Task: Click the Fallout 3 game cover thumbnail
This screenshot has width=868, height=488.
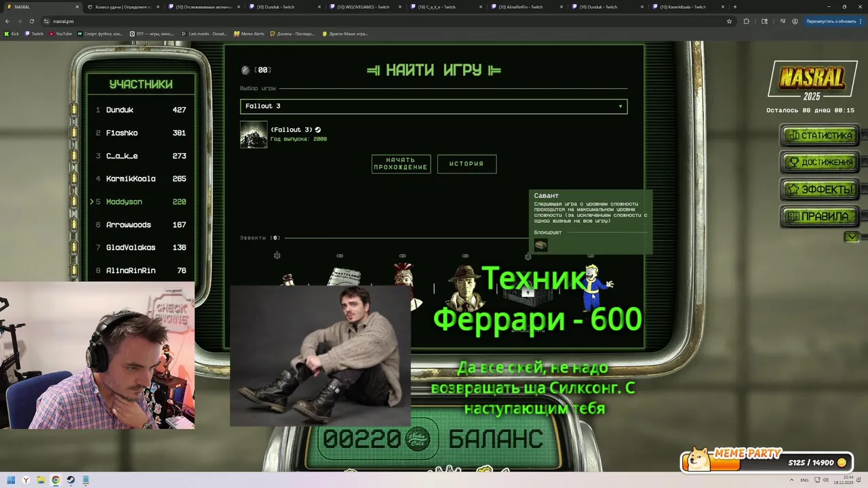Action: [254, 134]
